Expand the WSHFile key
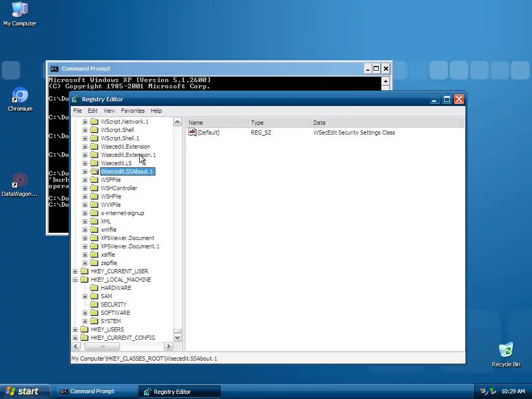Image resolution: width=532 pixels, height=399 pixels. (x=85, y=196)
